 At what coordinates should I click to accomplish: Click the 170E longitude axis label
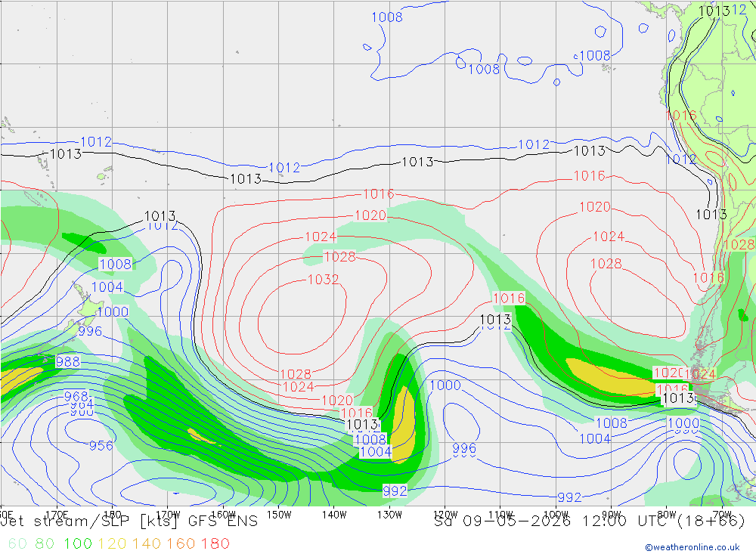tap(57, 515)
